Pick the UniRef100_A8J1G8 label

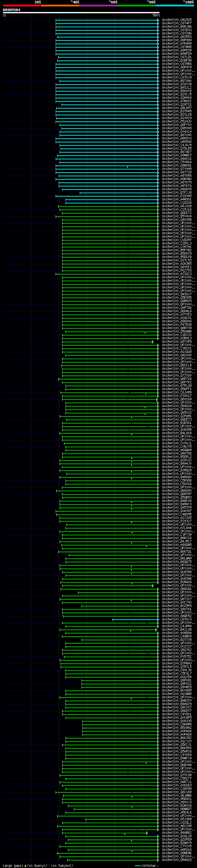coord(177,206)
